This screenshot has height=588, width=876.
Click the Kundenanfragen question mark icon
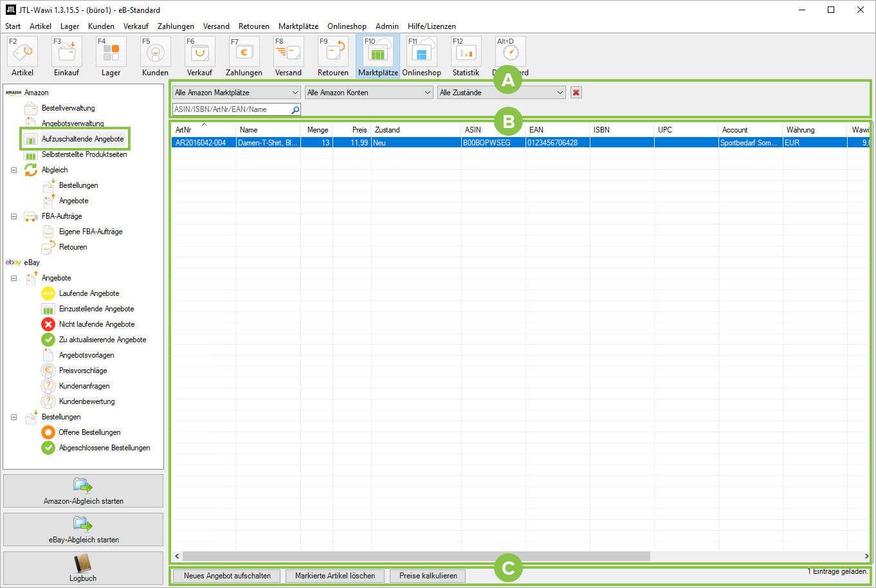pos(48,386)
